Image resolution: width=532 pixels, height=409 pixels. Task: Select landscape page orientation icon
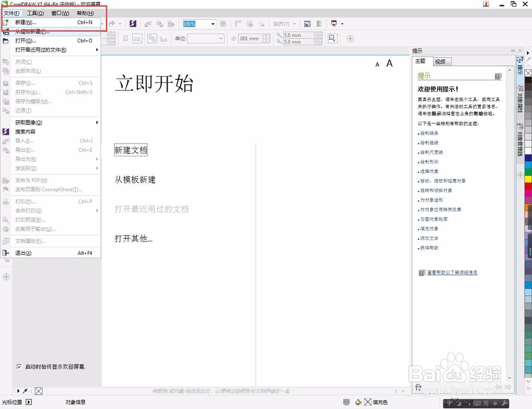click(137, 39)
